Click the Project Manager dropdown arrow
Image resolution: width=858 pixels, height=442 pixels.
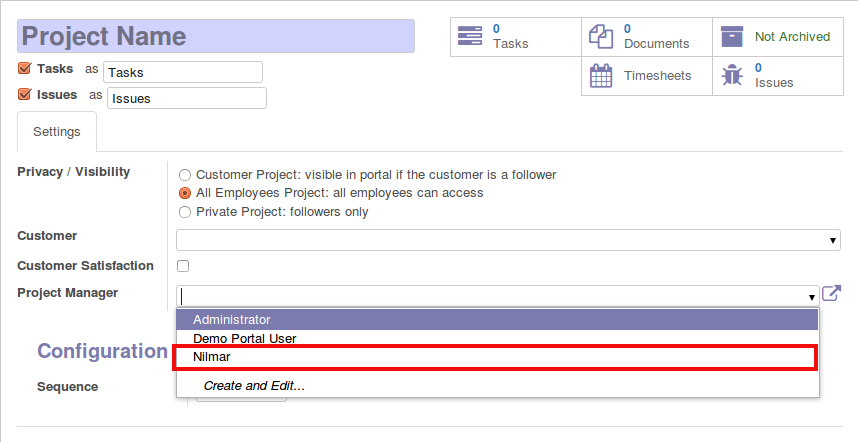(x=812, y=296)
